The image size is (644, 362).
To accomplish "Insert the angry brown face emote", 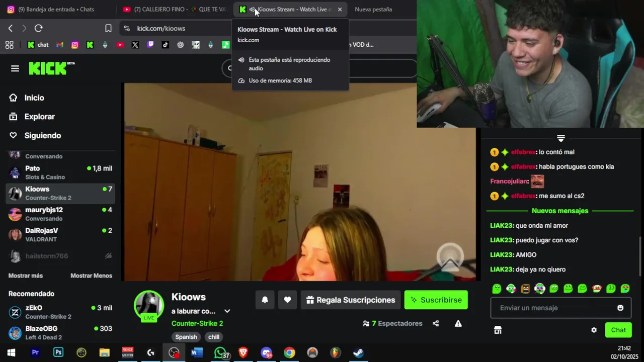I will 525,289.
